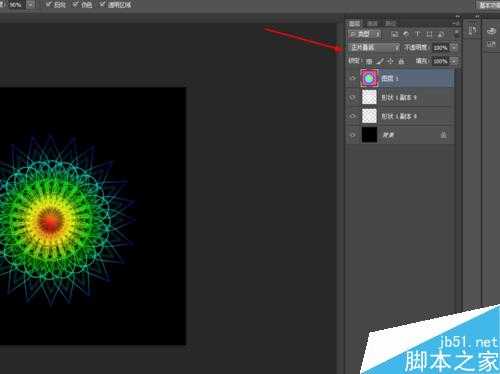Viewport: 500px width, 374px height.
Task: Switch to the third tab of layers panel
Action: pos(390,23)
